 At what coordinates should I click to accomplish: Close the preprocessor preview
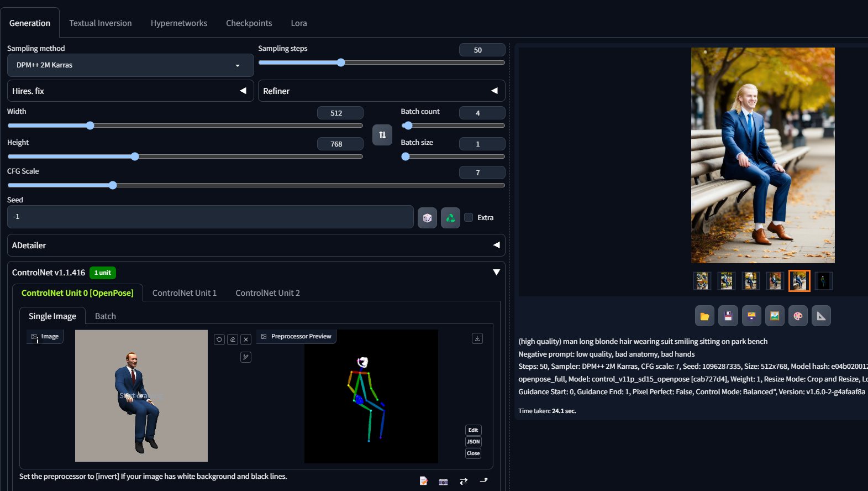click(474, 453)
